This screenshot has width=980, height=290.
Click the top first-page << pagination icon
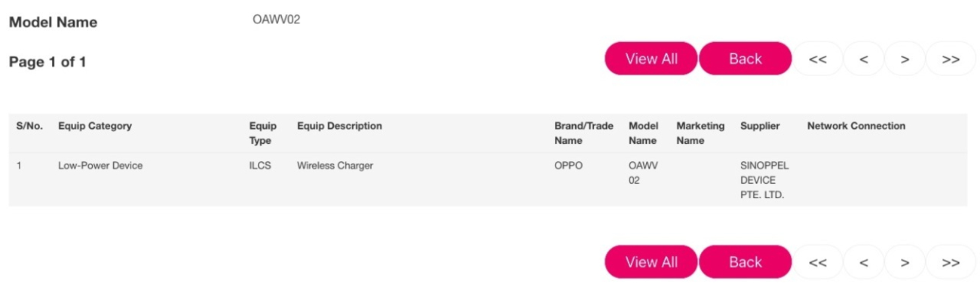818,59
